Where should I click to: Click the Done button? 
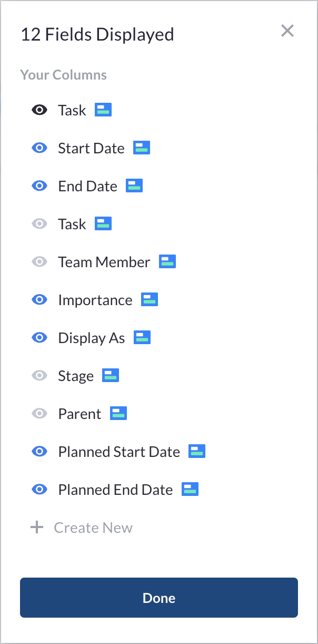pyautogui.click(x=159, y=598)
